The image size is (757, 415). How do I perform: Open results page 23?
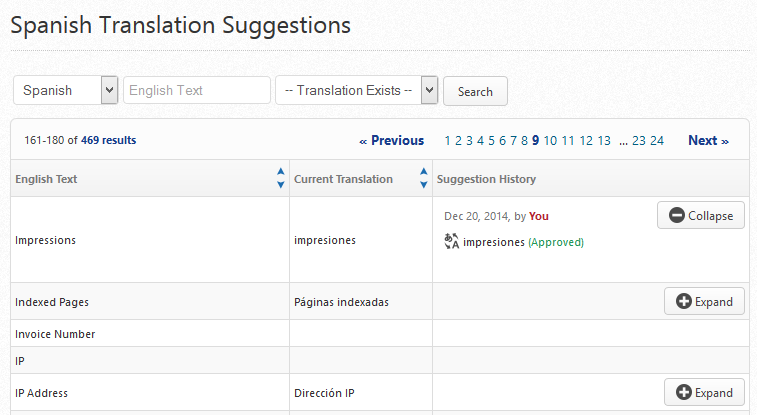click(x=639, y=141)
